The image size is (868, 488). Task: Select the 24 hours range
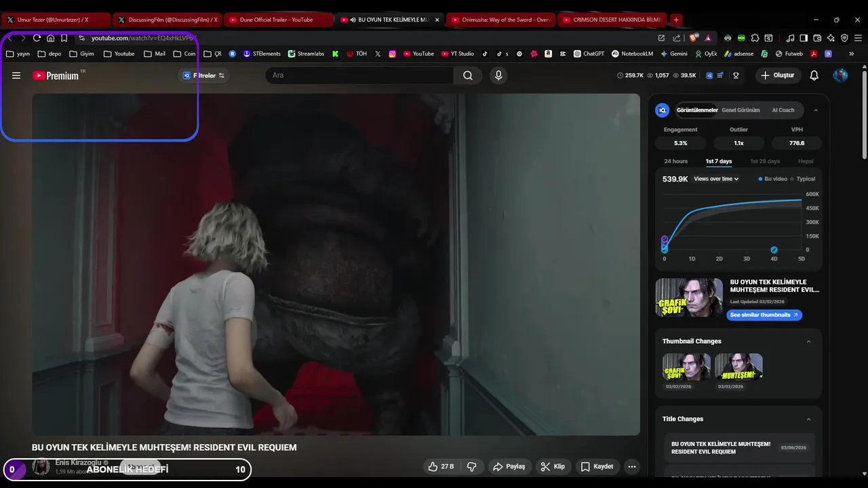click(675, 161)
